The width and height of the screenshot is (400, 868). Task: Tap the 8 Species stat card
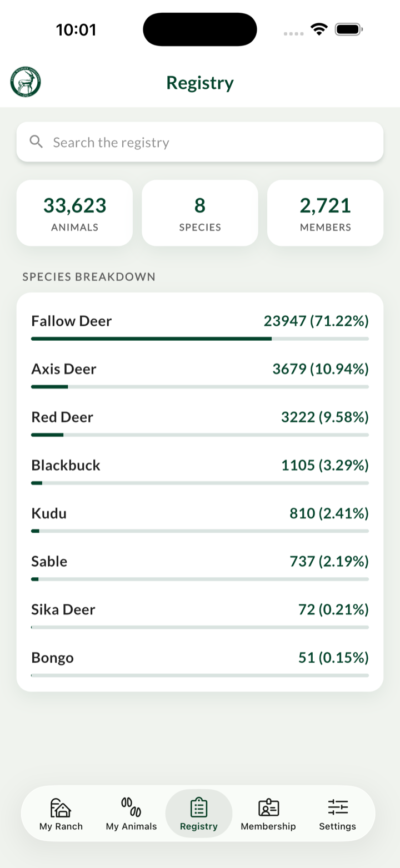tap(200, 213)
